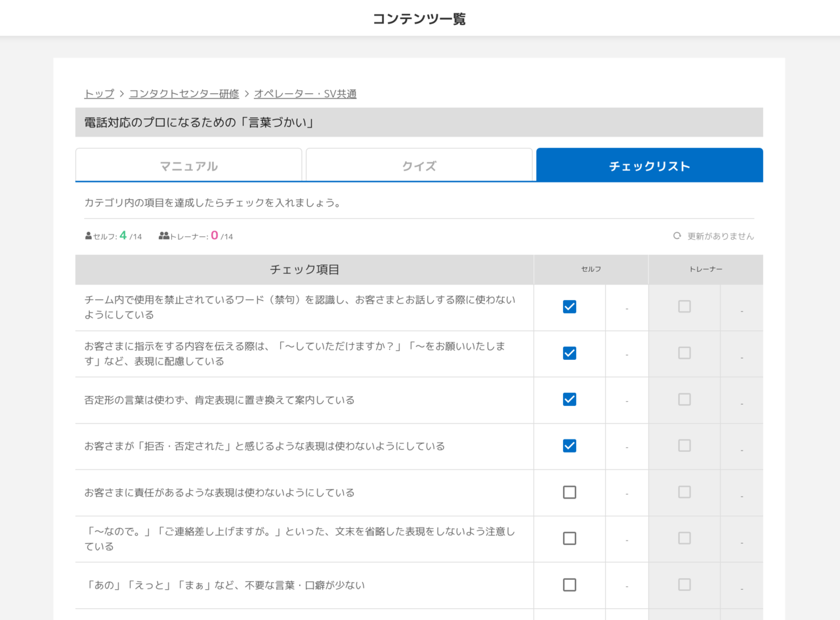The image size is (840, 620).
Task: Click the refresh icon next to 更新がありません
Action: point(677,235)
